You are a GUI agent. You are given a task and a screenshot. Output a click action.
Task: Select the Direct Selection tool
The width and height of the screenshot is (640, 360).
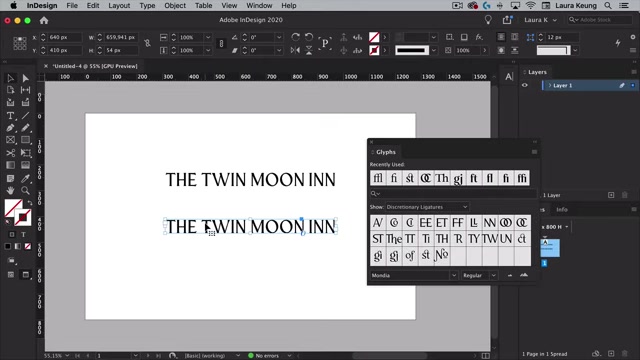[x=25, y=78]
